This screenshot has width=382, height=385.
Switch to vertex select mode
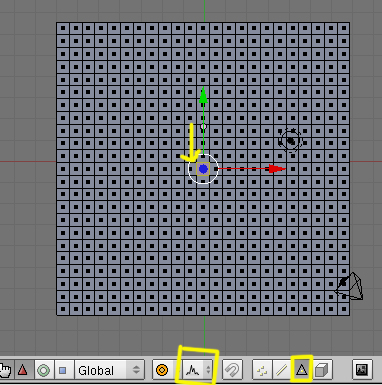point(262,370)
